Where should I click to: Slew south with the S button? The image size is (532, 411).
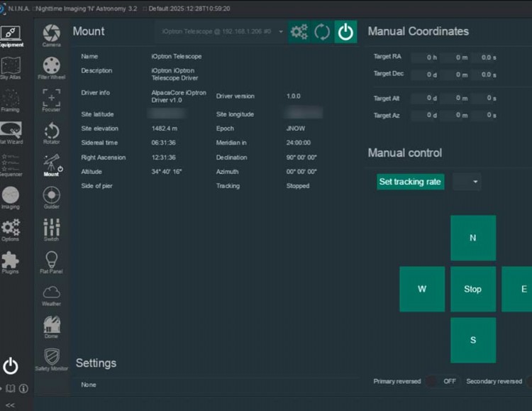[x=473, y=340]
